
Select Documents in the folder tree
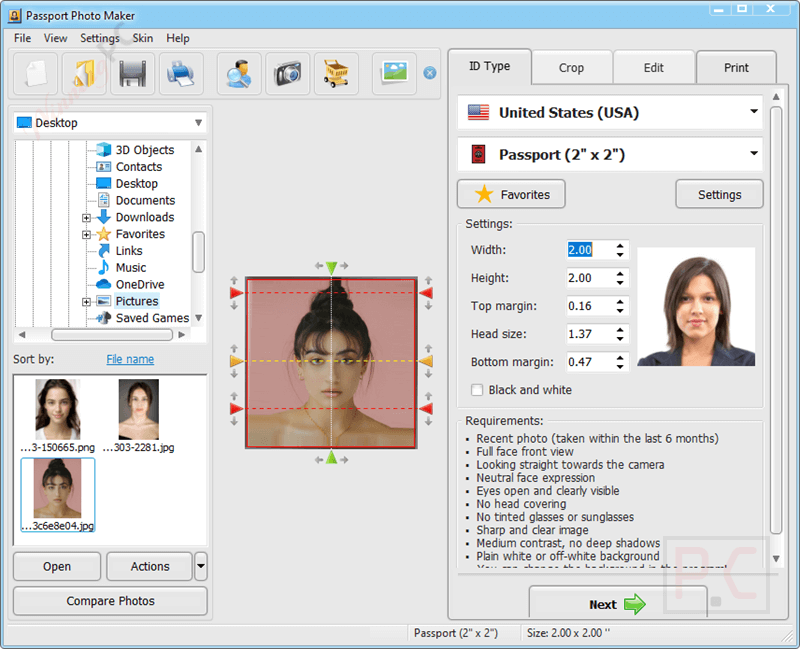[145, 200]
